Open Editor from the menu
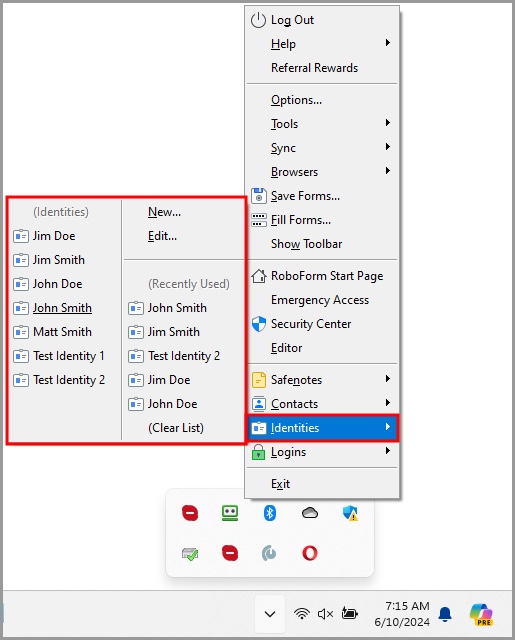 coord(322,348)
